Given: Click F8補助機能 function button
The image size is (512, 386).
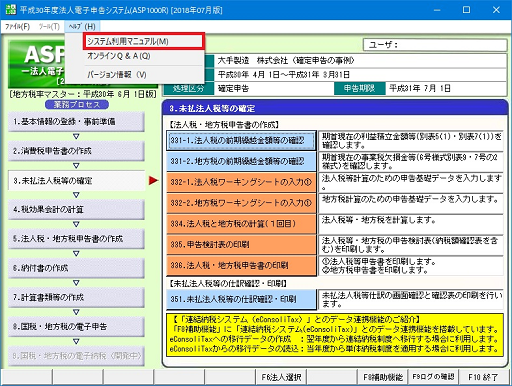Looking at the screenshot, I should coord(382,377).
